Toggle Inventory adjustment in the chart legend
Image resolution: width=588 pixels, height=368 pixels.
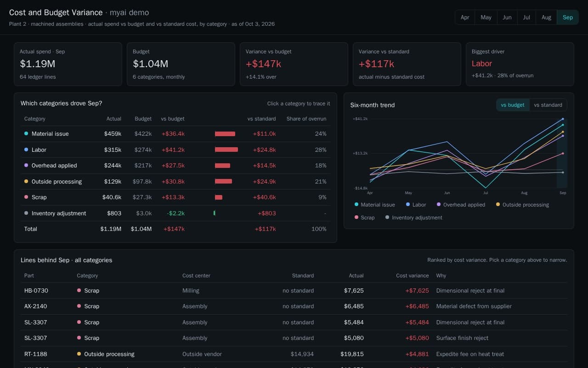[x=413, y=218]
